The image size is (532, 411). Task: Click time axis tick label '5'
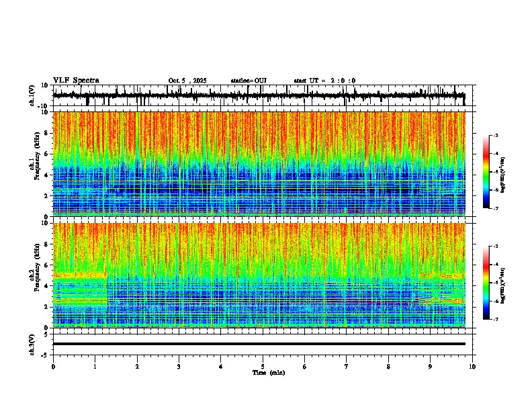tap(263, 367)
